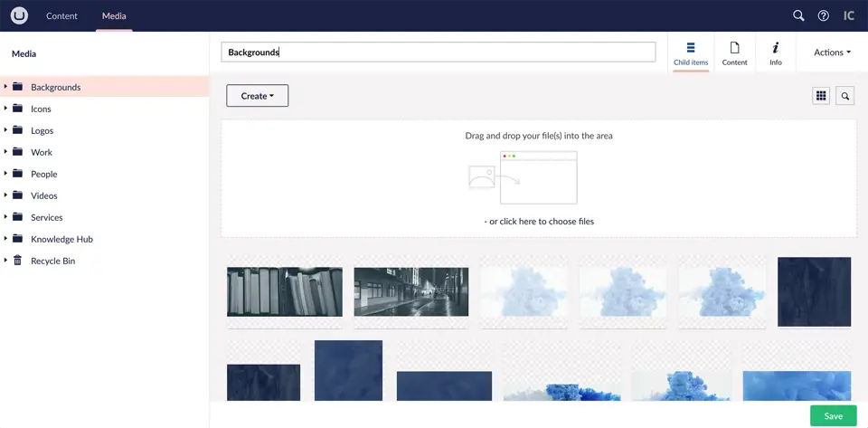Click the Recycle Bin trash icon
Viewport: 868px width, 428px height.
17,261
